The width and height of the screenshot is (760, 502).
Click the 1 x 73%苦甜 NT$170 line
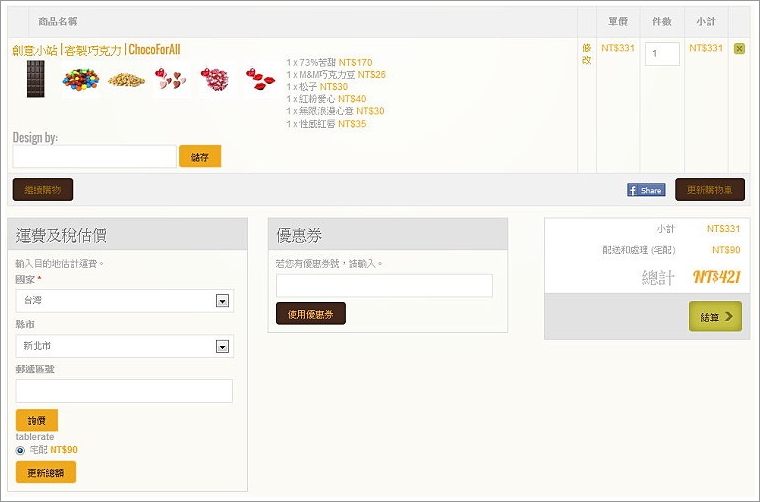(x=329, y=63)
